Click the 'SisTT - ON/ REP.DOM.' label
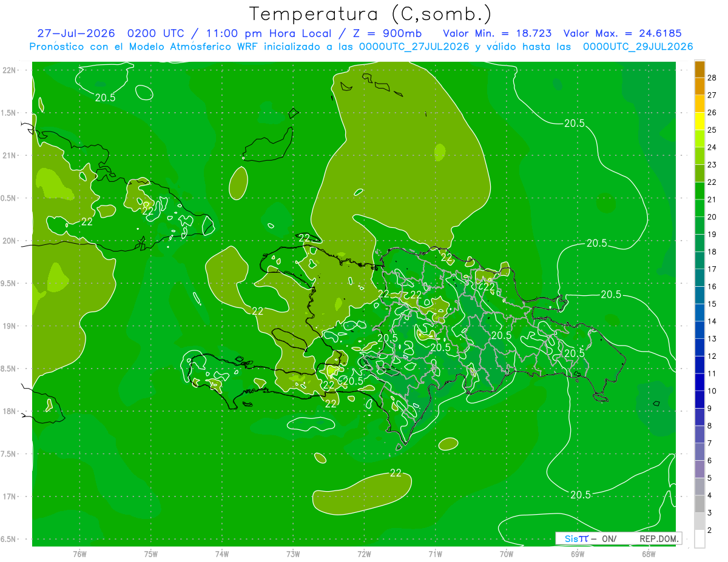This screenshot has width=728, height=562. tap(620, 538)
